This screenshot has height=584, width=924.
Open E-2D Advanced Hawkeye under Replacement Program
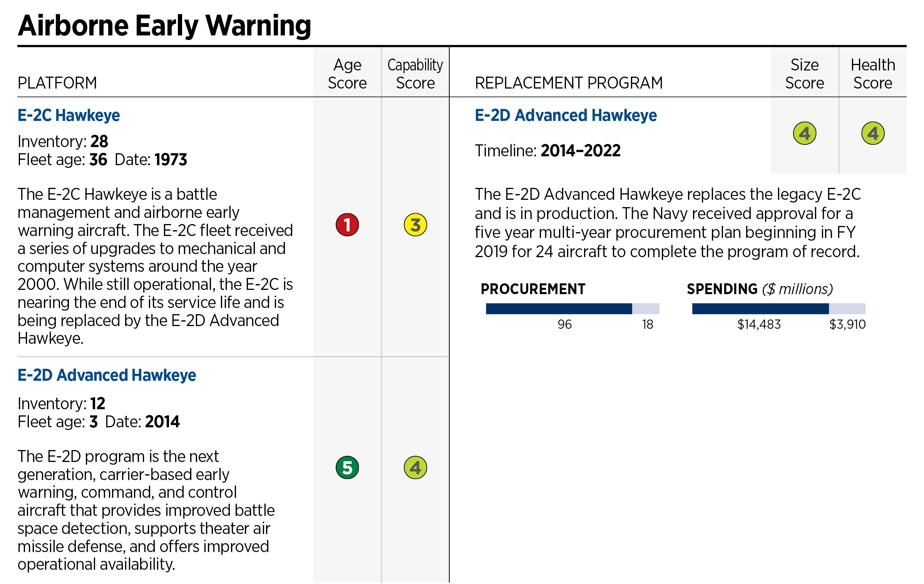click(566, 115)
